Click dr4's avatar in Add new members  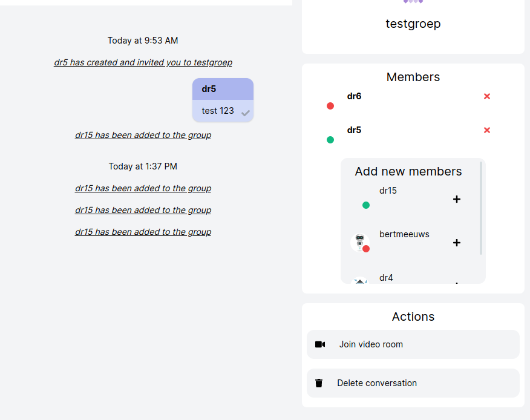360,282
